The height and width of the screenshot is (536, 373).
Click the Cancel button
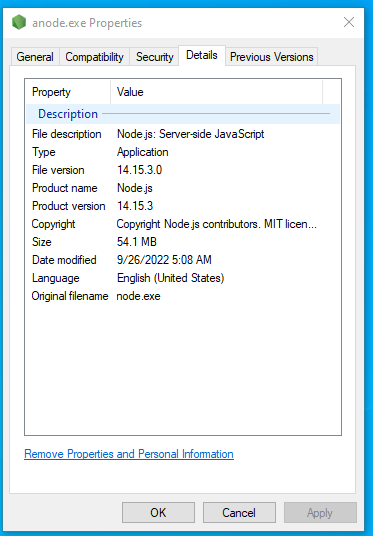[239, 512]
